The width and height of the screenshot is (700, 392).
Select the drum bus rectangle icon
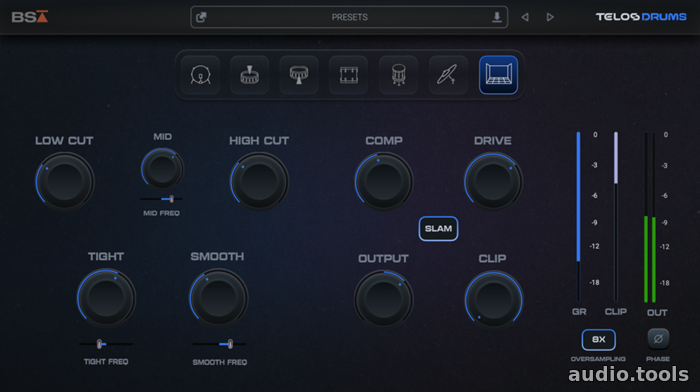tap(349, 75)
